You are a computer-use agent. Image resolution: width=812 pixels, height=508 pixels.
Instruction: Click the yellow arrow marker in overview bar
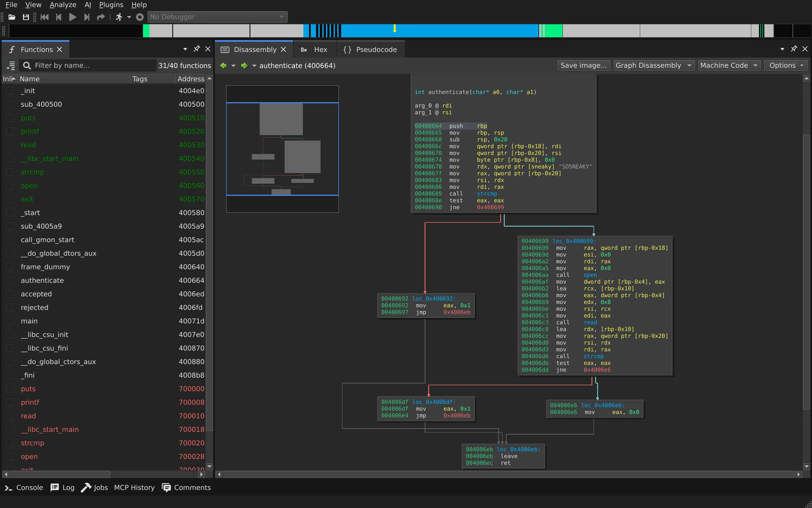pos(395,29)
